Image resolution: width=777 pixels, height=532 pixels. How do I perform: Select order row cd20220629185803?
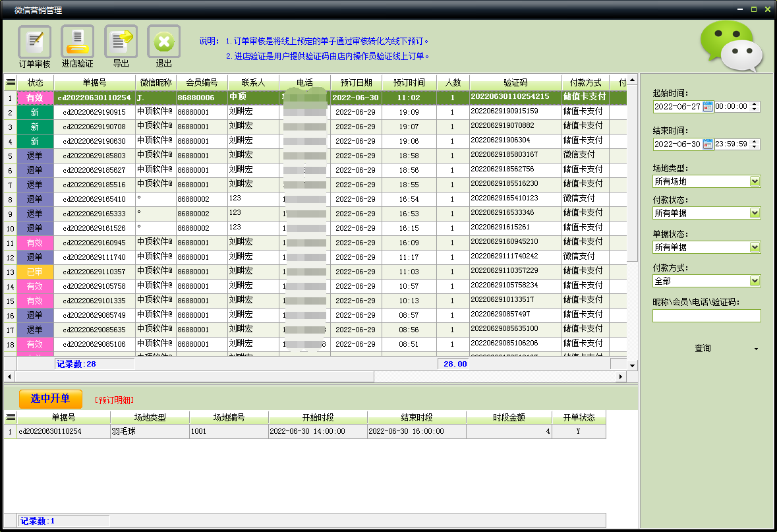pos(315,156)
